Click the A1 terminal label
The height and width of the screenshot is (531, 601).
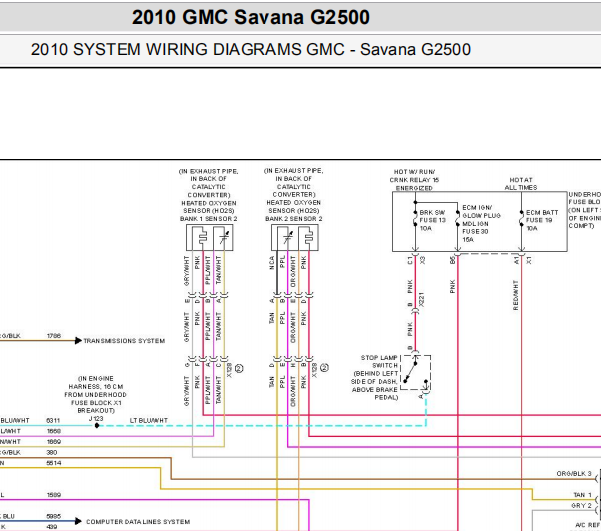coord(516,261)
